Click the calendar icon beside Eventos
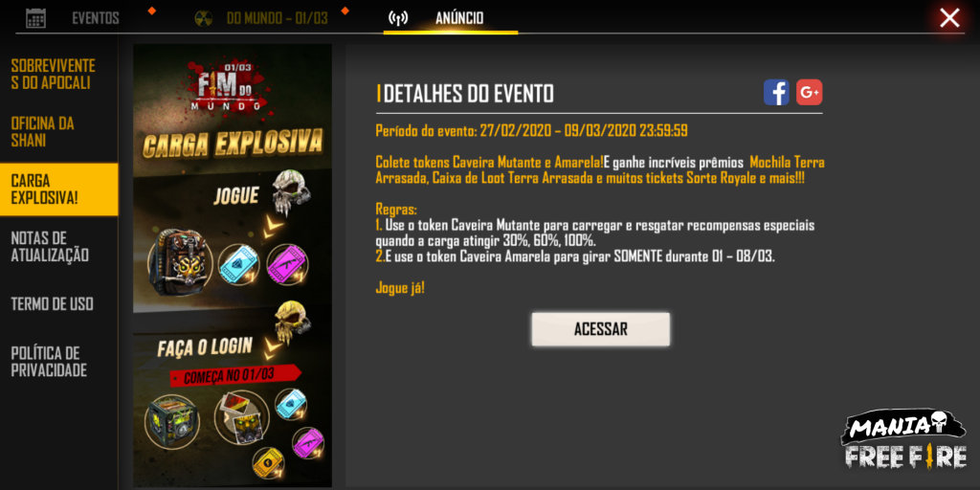Viewport: 980px width, 490px height. pyautogui.click(x=35, y=17)
